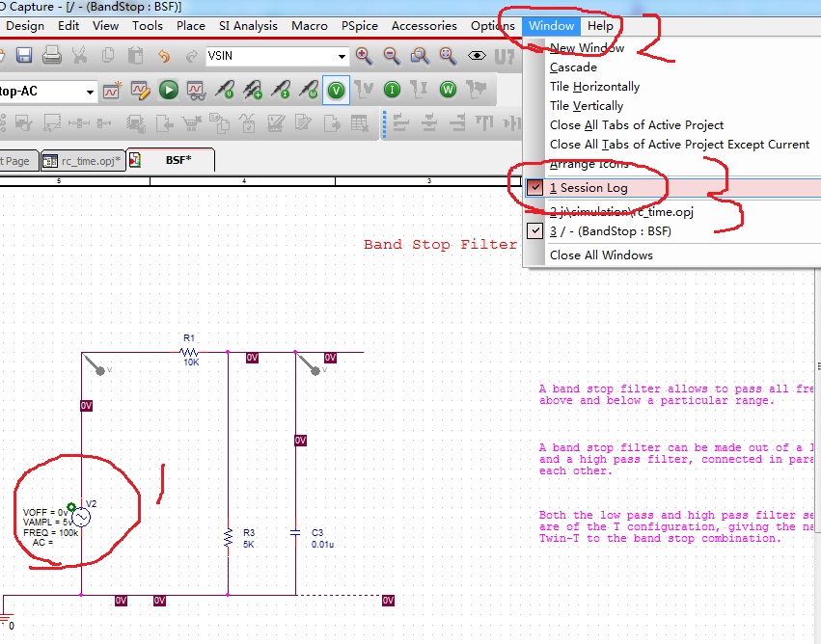Viewport: 821px width, 644px height.
Task: Open the Place menu
Action: point(191,26)
